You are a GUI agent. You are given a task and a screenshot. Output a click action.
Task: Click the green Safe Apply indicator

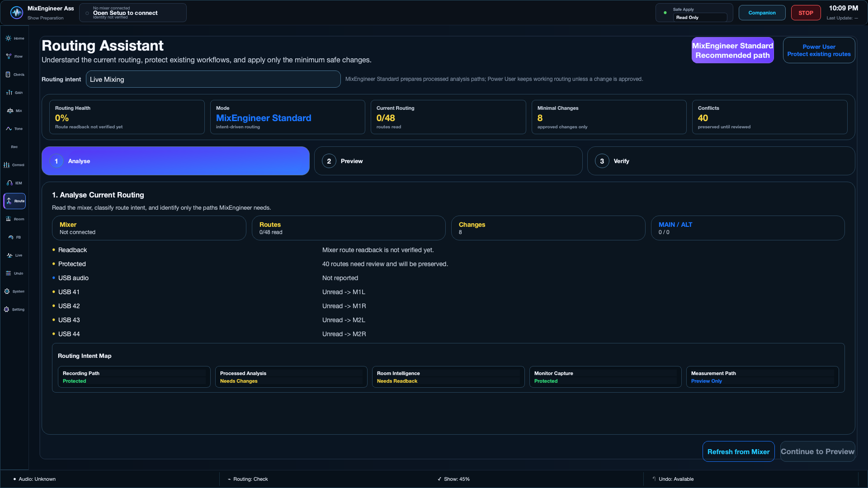(665, 13)
